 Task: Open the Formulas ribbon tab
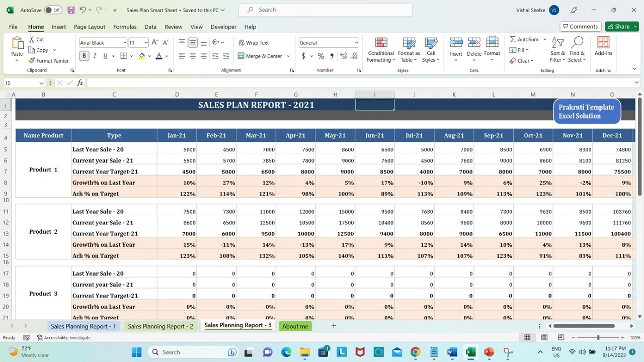click(x=125, y=27)
